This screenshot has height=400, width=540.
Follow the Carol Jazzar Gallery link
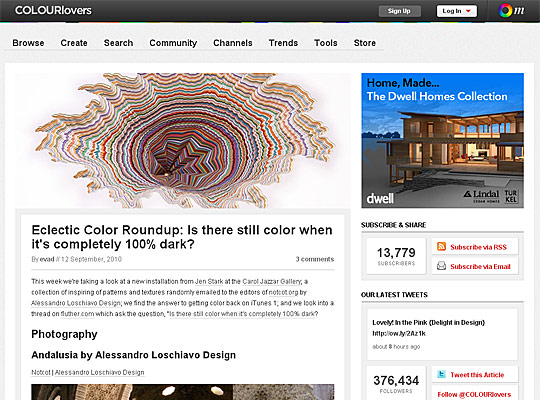[x=272, y=281]
